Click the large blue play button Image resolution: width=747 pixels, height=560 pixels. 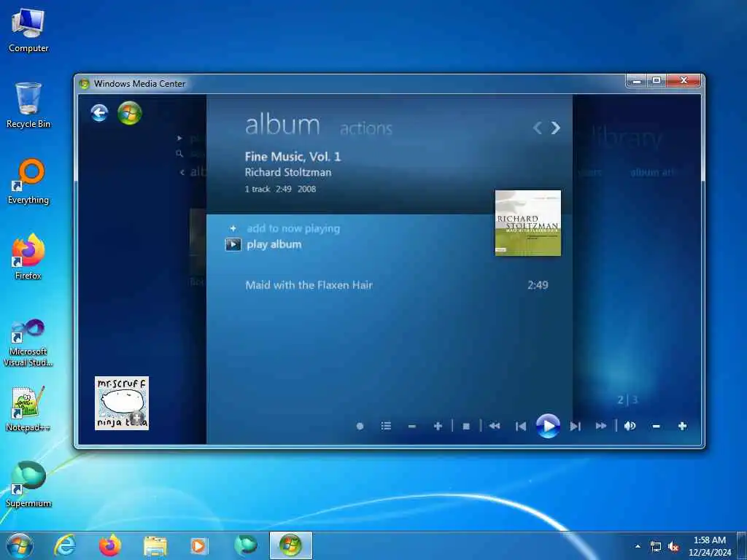[x=548, y=426]
